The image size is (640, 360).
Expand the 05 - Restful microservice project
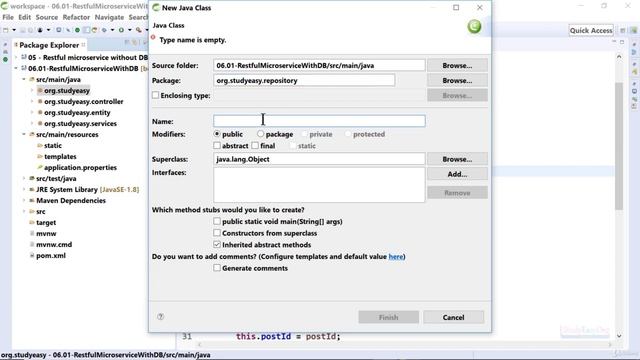pos(16,57)
